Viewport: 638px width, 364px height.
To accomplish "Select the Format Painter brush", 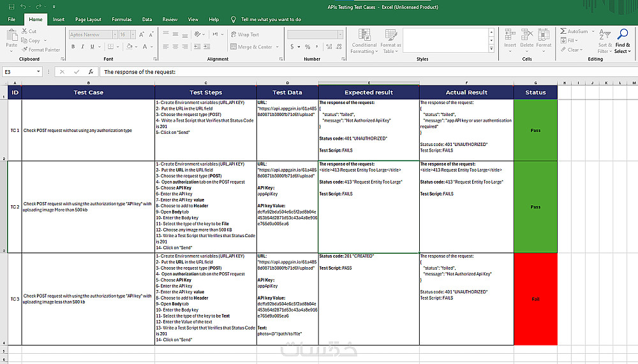I will pos(41,50).
